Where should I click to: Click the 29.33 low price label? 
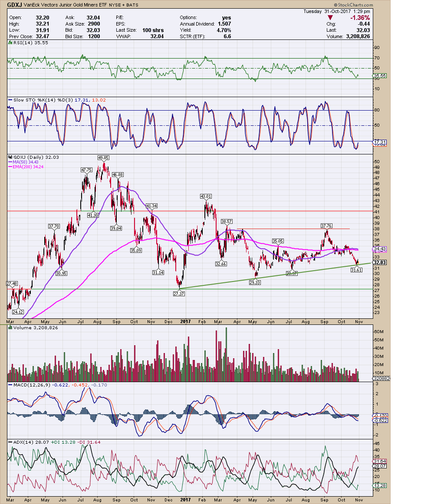click(255, 282)
